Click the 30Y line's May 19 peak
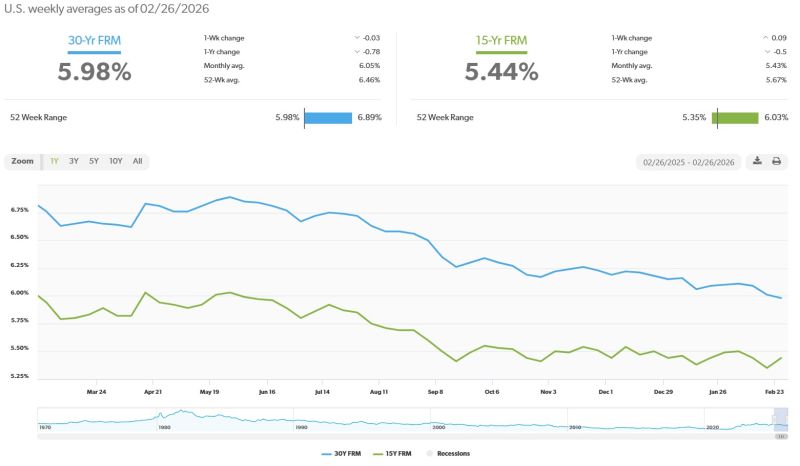The width and height of the screenshot is (800, 466). [x=230, y=197]
